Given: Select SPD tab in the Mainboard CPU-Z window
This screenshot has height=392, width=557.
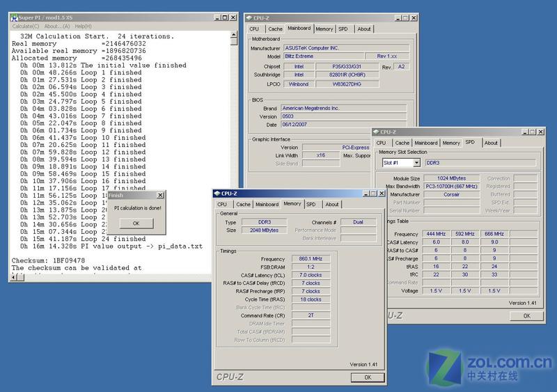Looking at the screenshot, I should pos(343,29).
